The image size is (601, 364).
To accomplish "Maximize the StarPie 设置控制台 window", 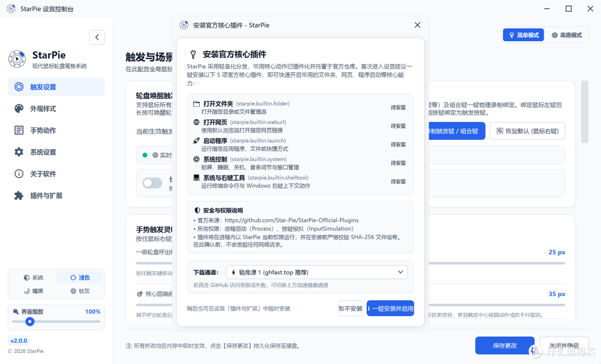I will pyautogui.click(x=568, y=8).
